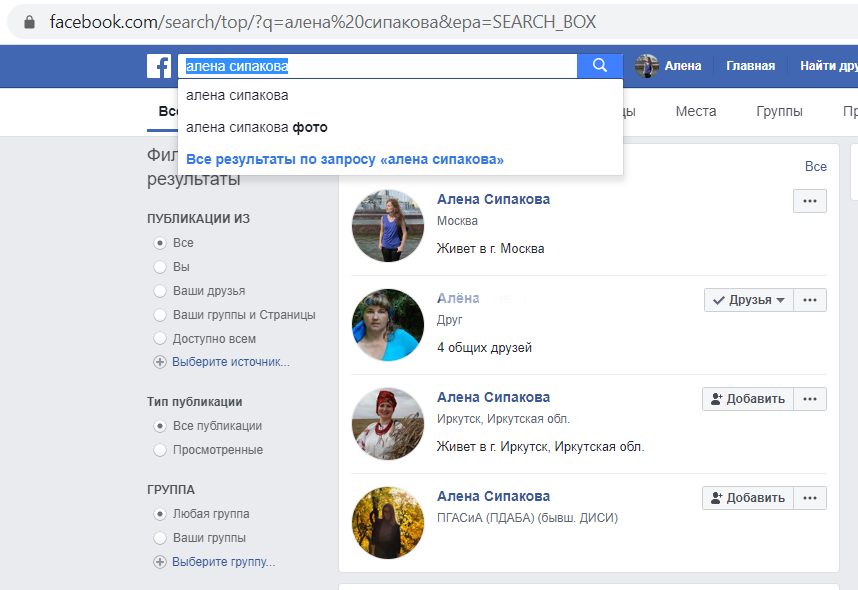Open Группы search tab
The width and height of the screenshot is (858, 590).
[x=779, y=111]
